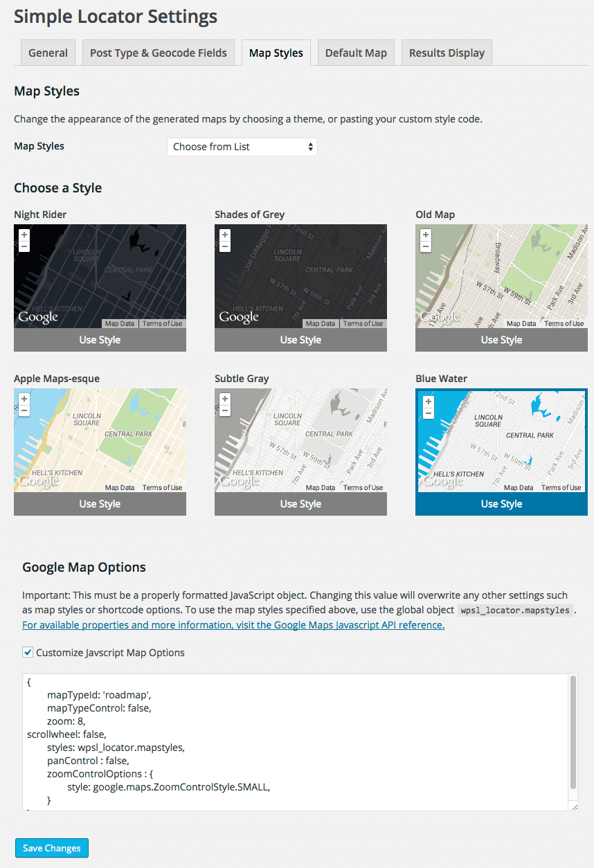Switch to the General tab
594x868 pixels.
tap(48, 53)
